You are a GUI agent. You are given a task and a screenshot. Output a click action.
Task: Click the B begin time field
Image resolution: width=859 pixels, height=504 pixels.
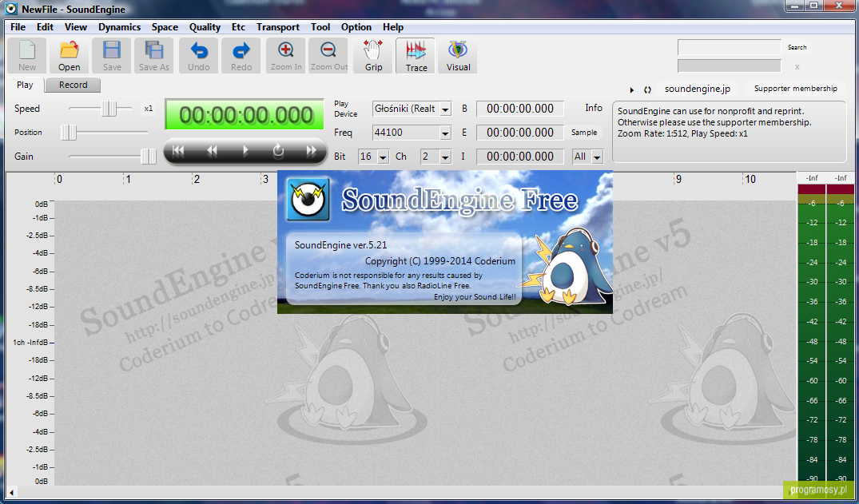[520, 109]
